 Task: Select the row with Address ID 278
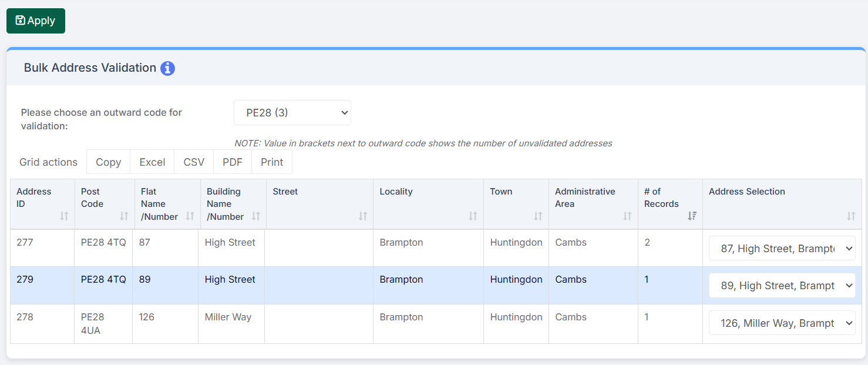25,317
